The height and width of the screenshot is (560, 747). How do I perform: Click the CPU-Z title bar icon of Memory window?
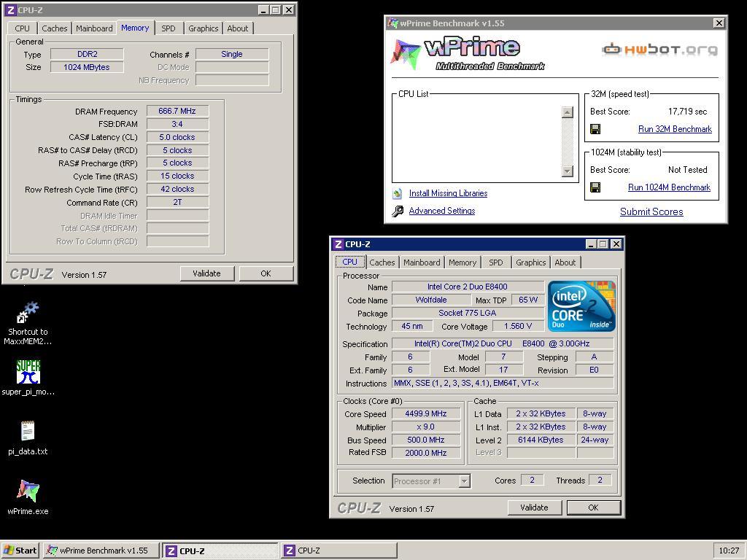pos(11,10)
